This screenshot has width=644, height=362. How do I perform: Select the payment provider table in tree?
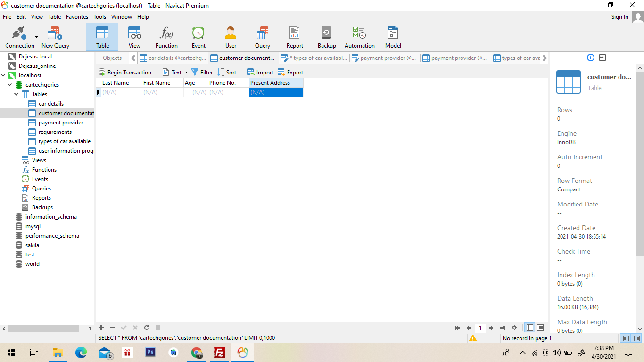61,123
